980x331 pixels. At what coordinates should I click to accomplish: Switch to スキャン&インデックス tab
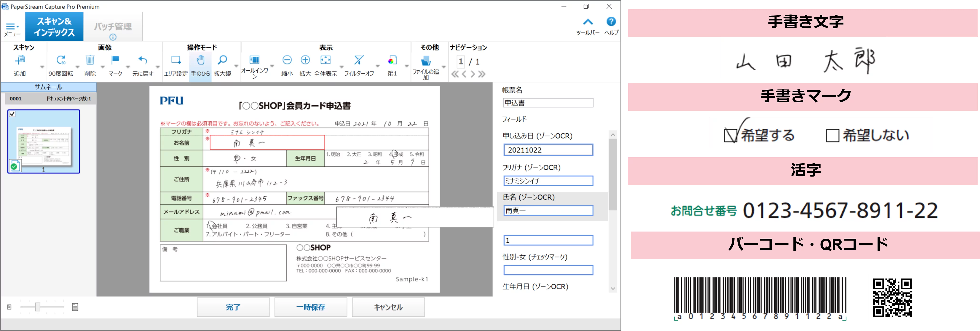(54, 27)
